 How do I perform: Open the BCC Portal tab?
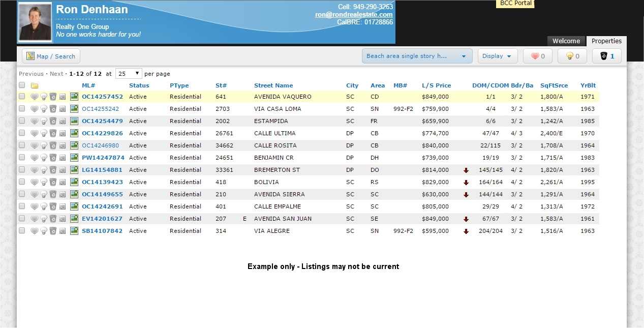[515, 4]
